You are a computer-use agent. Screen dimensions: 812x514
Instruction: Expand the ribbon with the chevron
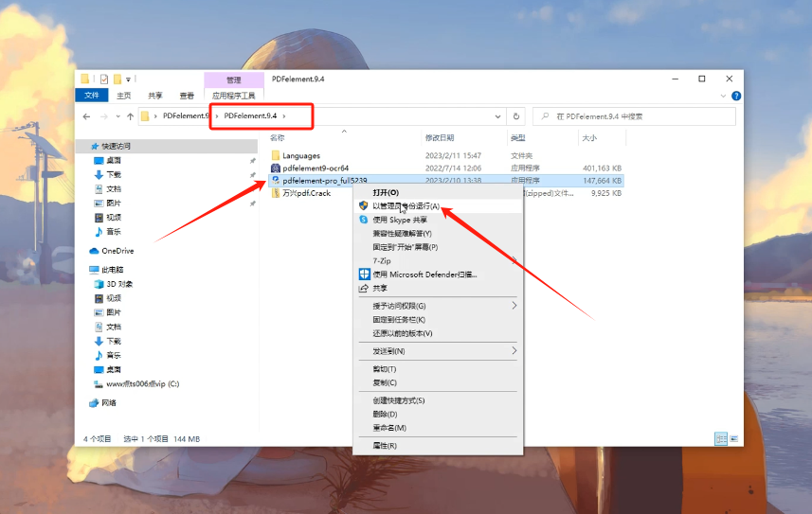point(723,96)
